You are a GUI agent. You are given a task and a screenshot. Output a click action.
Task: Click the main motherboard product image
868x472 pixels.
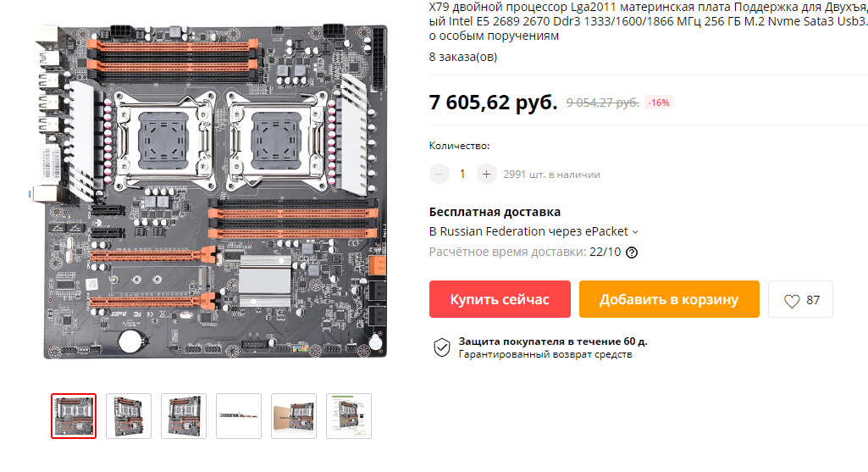(x=209, y=192)
